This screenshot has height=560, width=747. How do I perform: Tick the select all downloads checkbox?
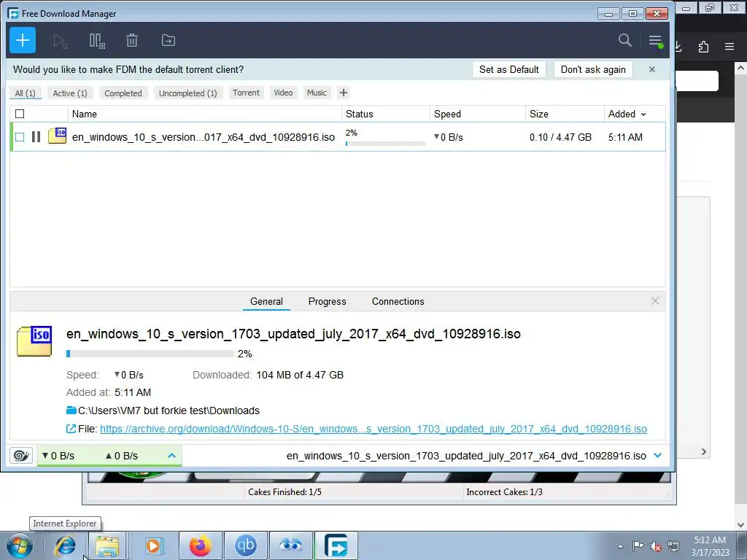click(x=20, y=114)
